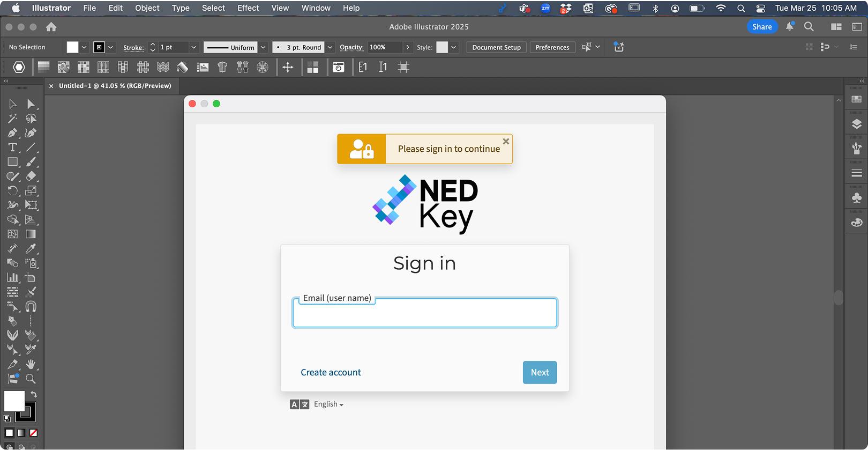The width and height of the screenshot is (868, 450).
Task: Open Arrange Documents icon in title bar
Action: coord(836,26)
